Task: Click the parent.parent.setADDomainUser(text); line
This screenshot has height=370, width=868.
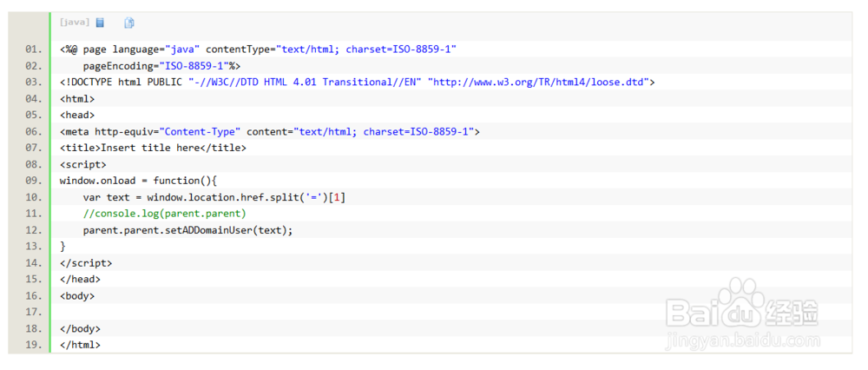Action: (187, 230)
